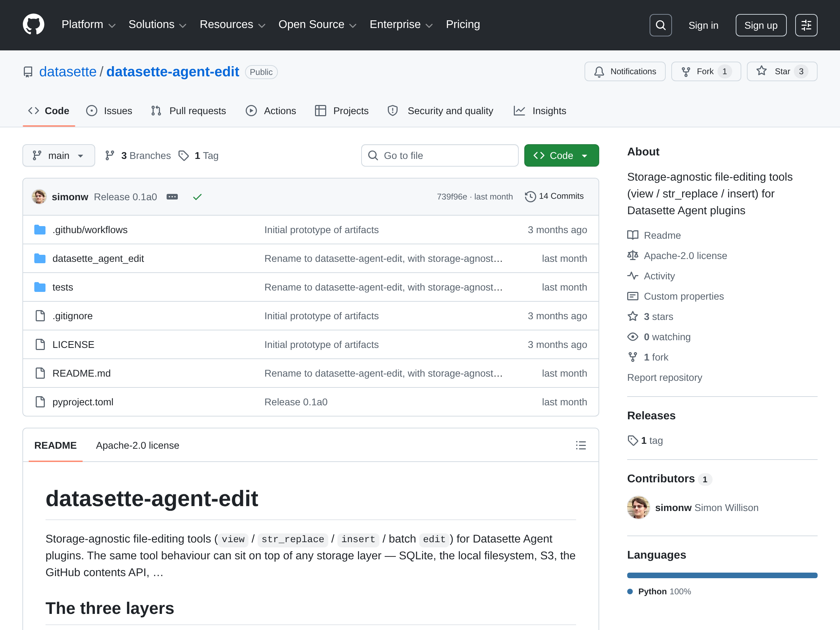Viewport: 840px width, 630px height.
Task: Switch to the Projects tab
Action: pos(342,111)
